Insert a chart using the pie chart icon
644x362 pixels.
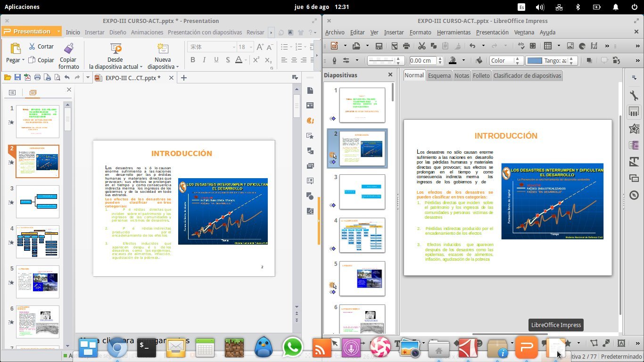[582, 46]
